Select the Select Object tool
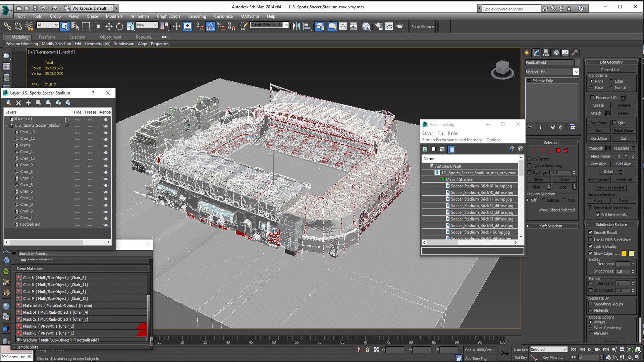This screenshot has height=362, width=644. pos(65,26)
